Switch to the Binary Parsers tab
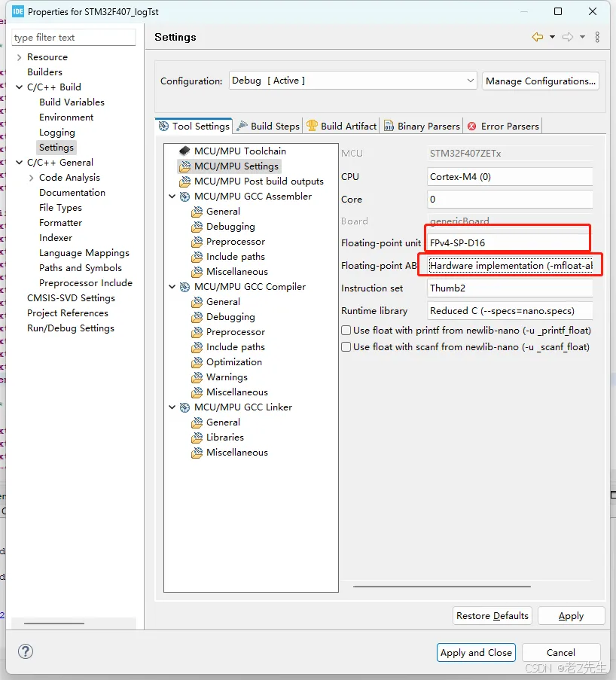Image resolution: width=616 pixels, height=680 pixels. pos(422,127)
